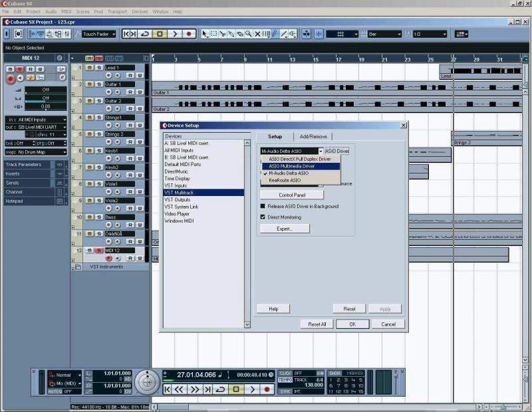This screenshot has height=412, width=532.
Task: Enable Release ASIO Driver in Background checkbox
Action: (263, 207)
